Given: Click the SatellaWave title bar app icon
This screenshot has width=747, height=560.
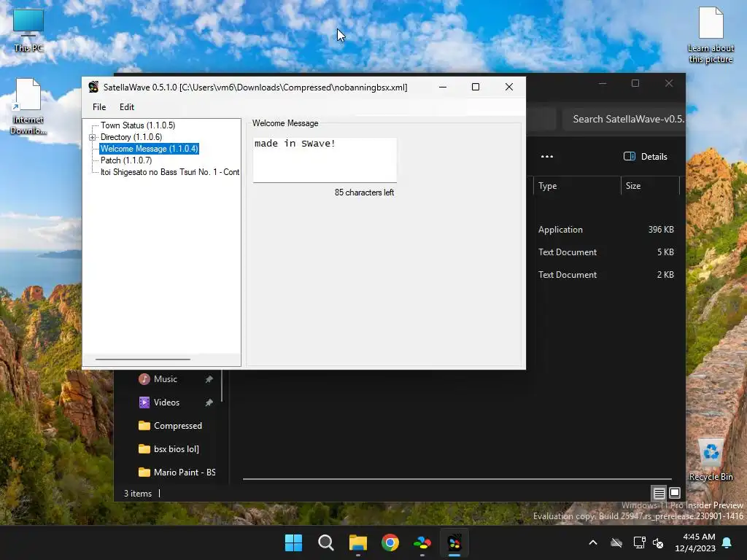Looking at the screenshot, I should coord(93,87).
